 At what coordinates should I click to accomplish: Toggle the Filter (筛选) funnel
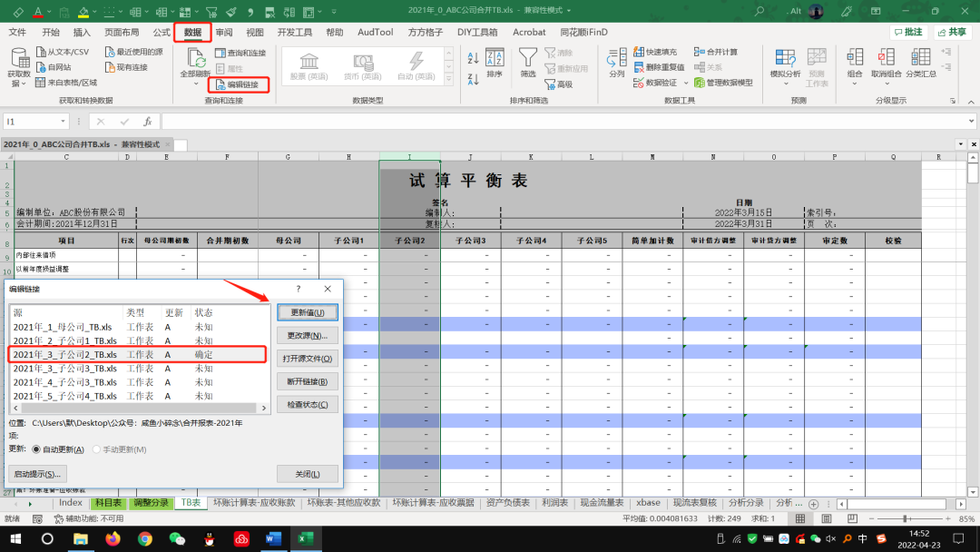527,63
